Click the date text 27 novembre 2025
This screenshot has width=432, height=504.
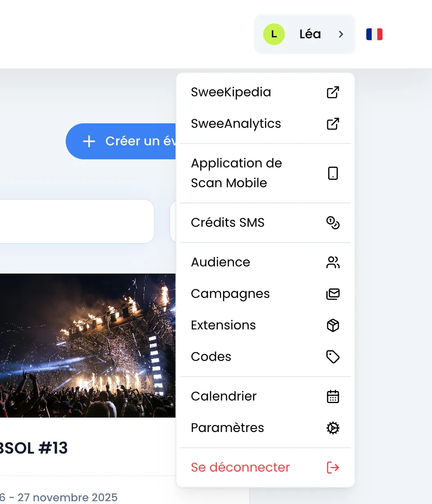[x=67, y=497]
